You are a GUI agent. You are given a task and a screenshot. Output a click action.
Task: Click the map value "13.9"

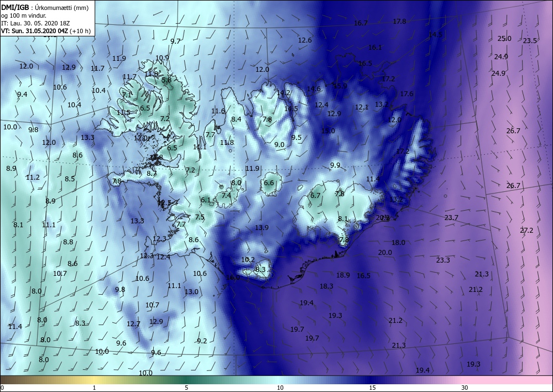[x=262, y=227]
